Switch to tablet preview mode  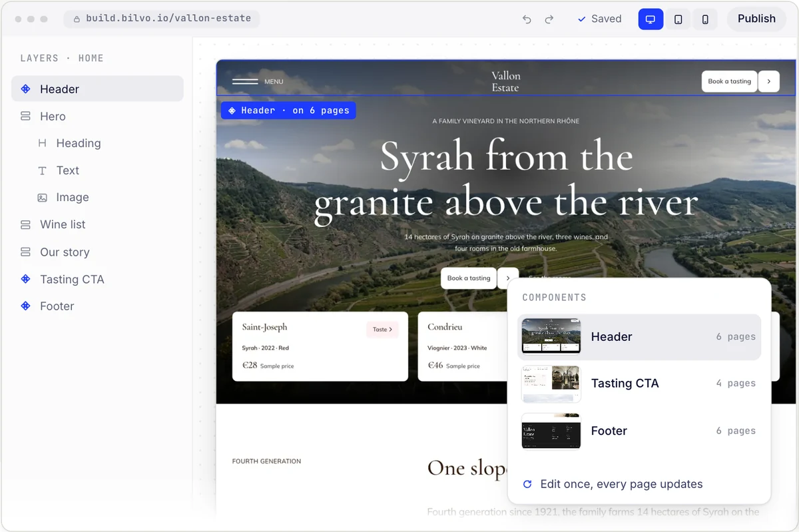pos(678,19)
